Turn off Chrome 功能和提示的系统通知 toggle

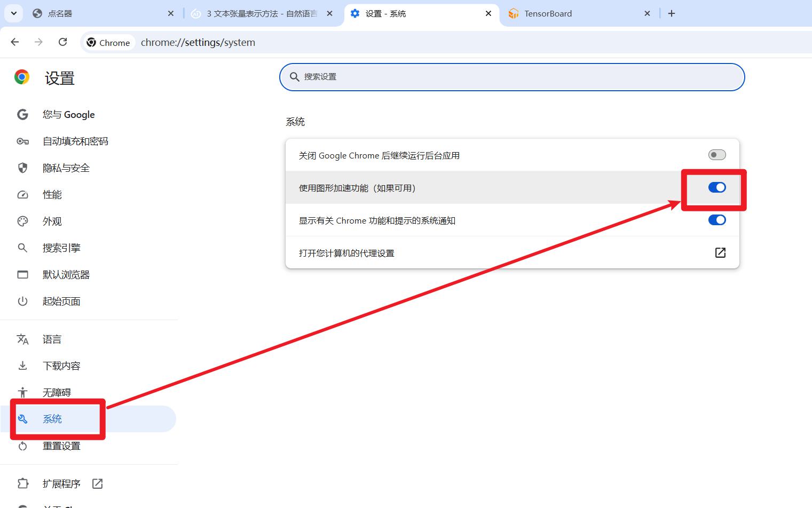717,220
